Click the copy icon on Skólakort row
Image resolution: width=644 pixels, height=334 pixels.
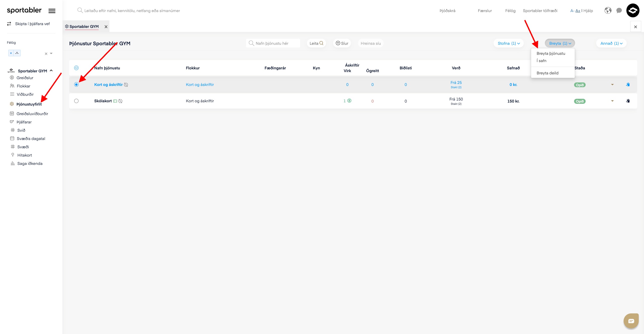point(628,101)
